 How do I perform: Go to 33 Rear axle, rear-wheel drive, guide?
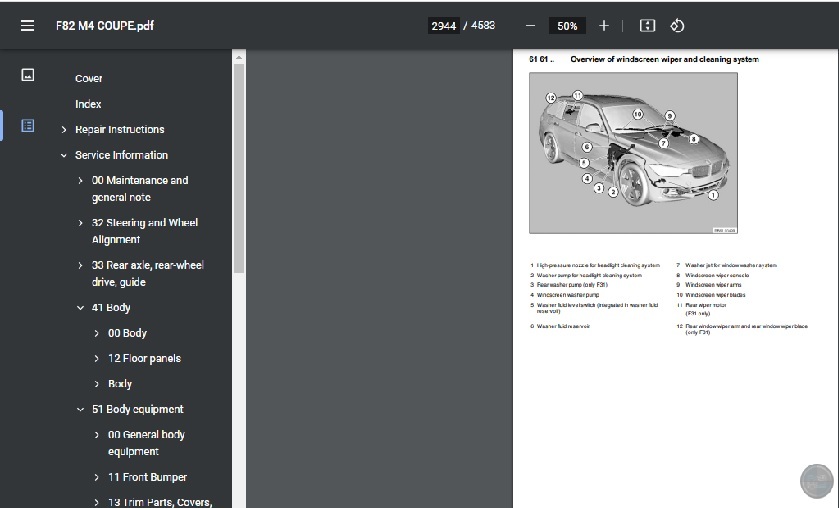pyautogui.click(x=148, y=274)
